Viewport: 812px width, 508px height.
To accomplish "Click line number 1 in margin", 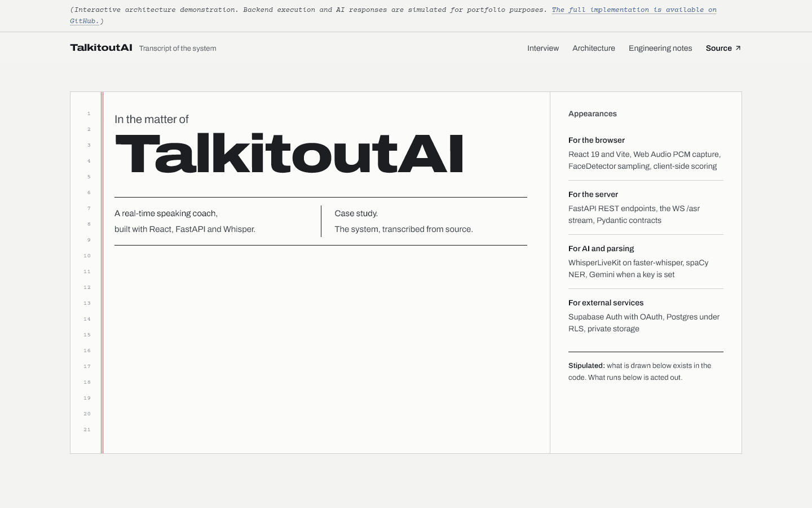I will click(x=89, y=113).
